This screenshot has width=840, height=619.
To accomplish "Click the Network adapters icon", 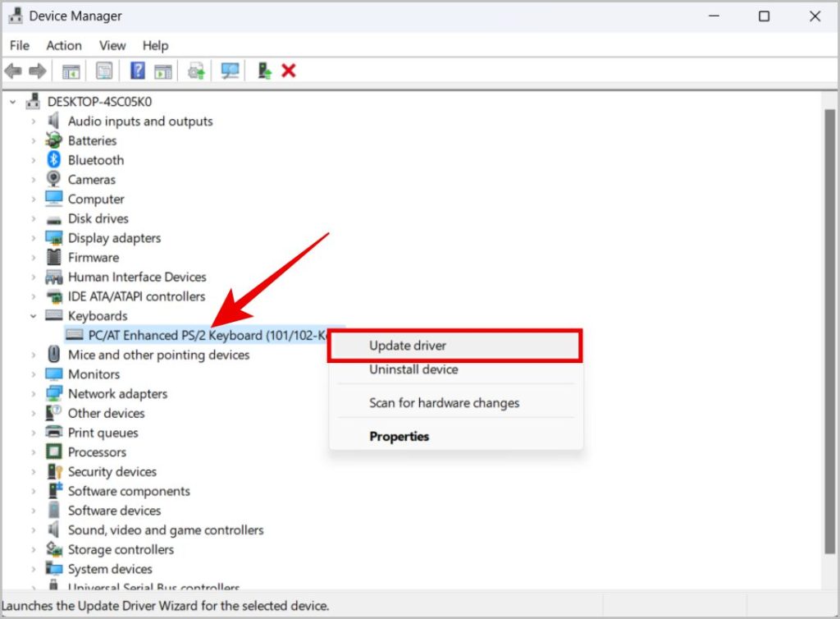I will (53, 393).
